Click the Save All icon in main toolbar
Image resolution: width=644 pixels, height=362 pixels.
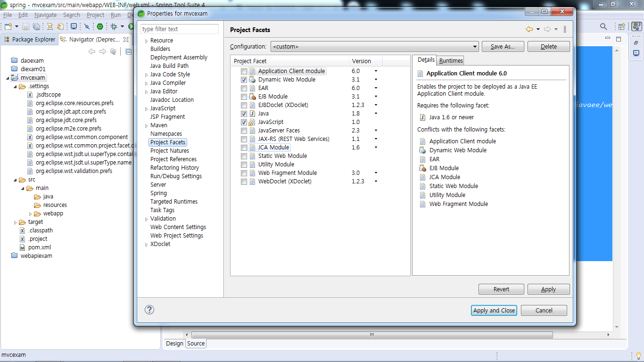tap(36, 27)
